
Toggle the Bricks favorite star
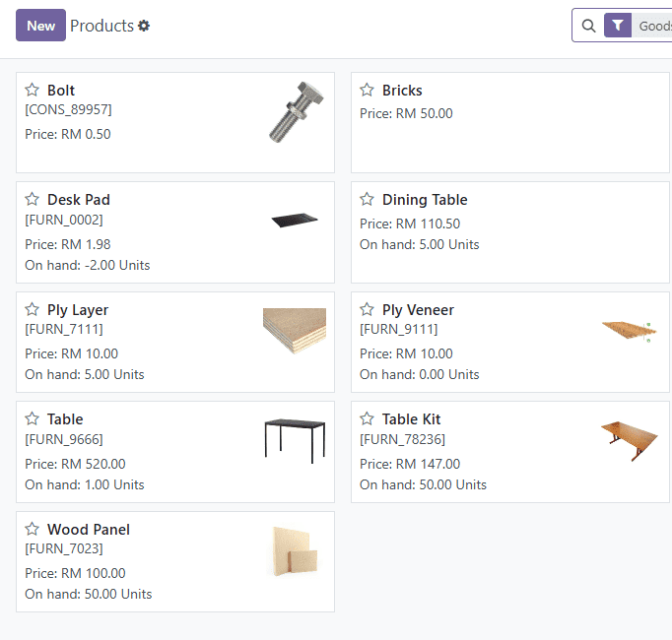pos(368,91)
